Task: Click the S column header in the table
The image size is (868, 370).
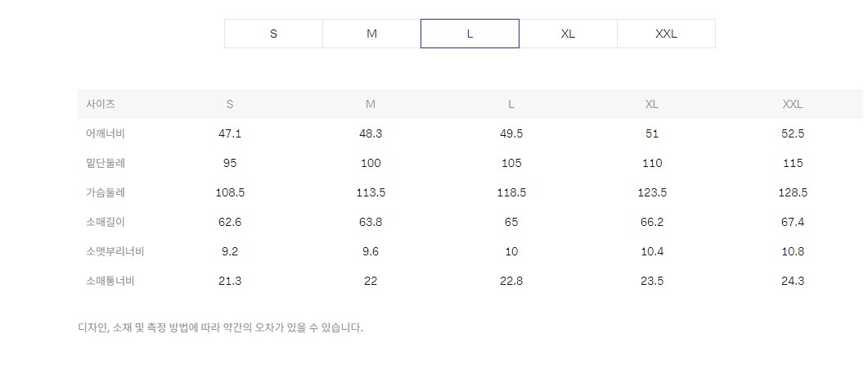Action: (230, 104)
